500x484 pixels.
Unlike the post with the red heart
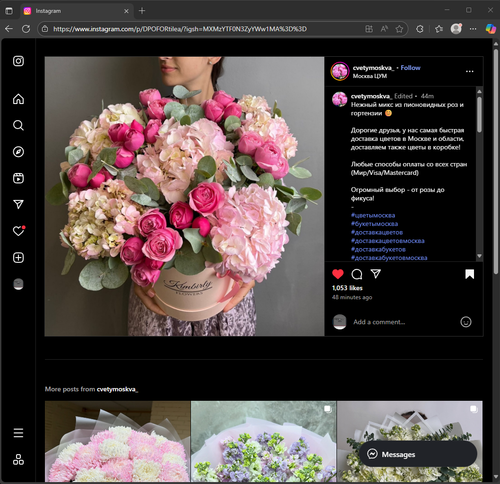tap(338, 274)
